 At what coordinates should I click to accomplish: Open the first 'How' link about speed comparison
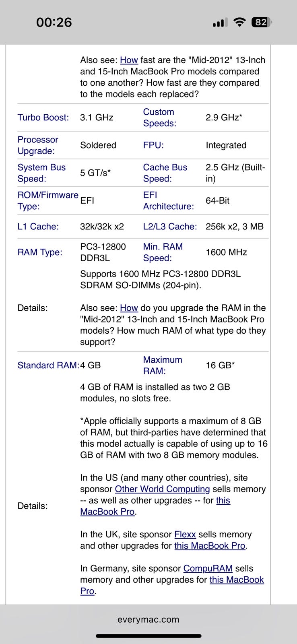129,60
